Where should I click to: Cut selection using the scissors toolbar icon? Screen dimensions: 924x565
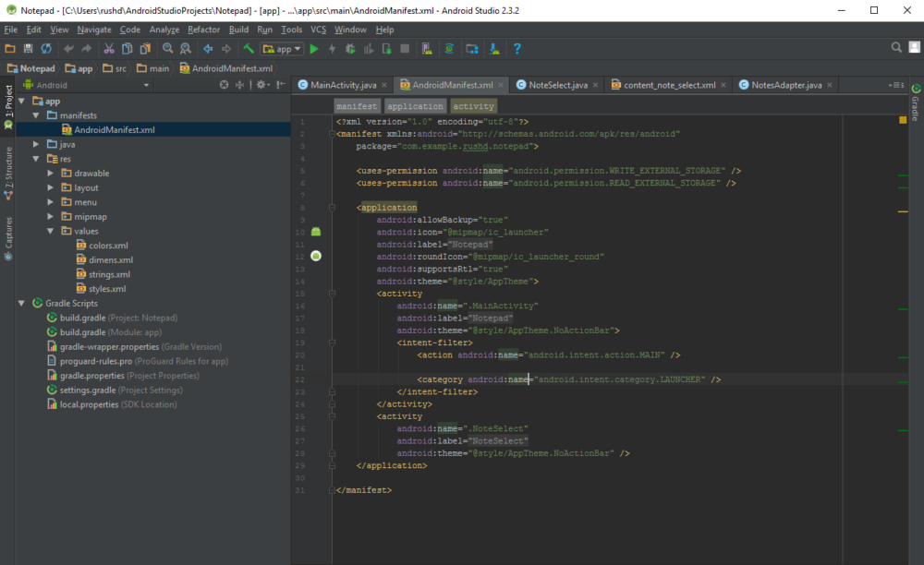(109, 48)
